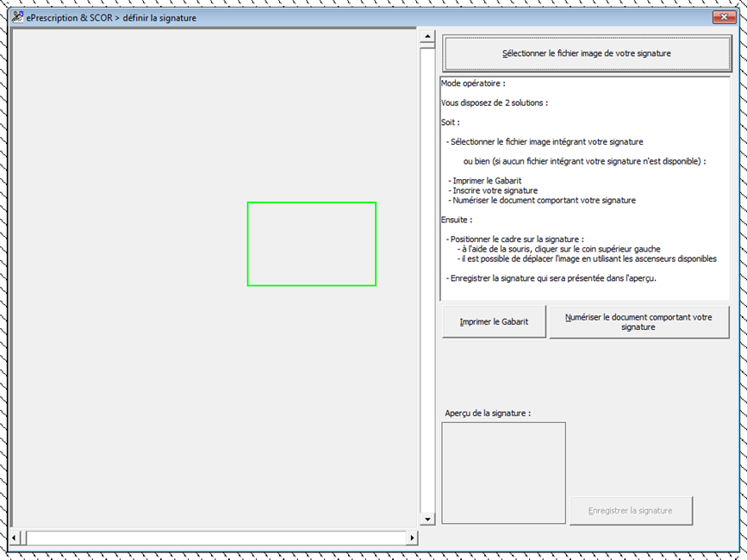Click the 'ou bien (si aucun fichier...' line
Viewport: 747px width, 560px height.
coord(584,161)
